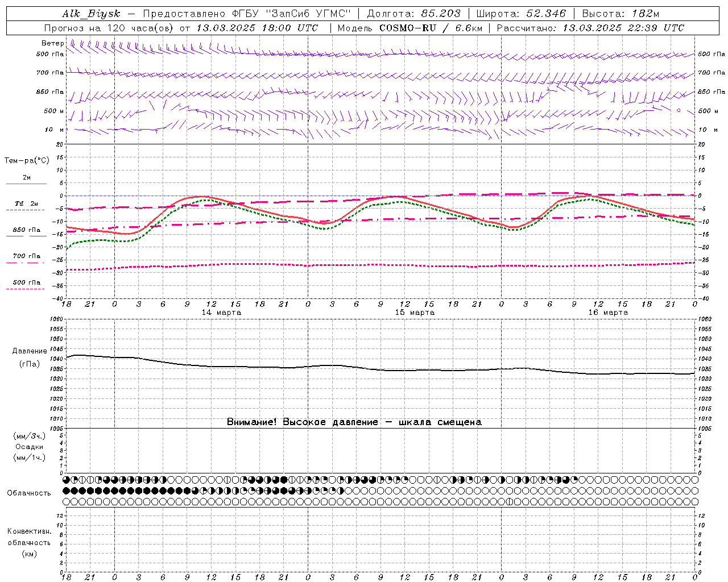The height and width of the screenshot is (582, 728).
Task: Click the '(мм/1ч.)' precipitation unit label
Action: [30, 458]
